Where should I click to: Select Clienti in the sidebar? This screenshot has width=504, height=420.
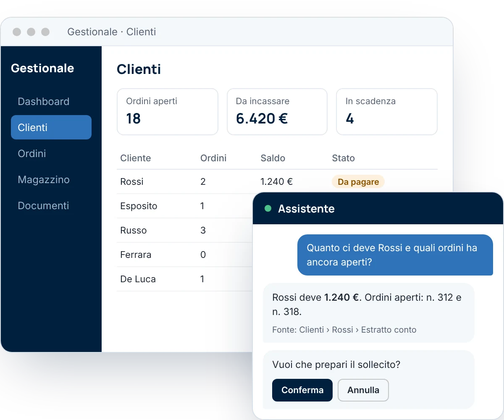(51, 127)
